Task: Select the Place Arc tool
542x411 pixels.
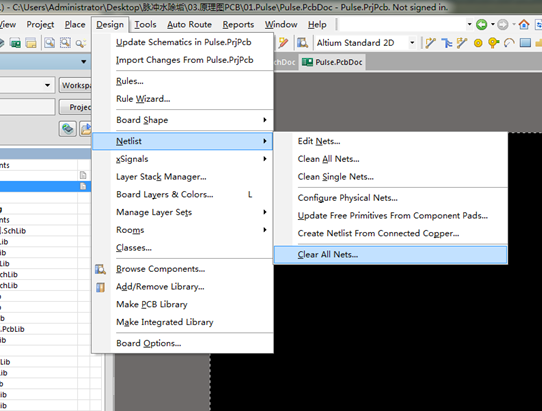Action: click(x=509, y=43)
